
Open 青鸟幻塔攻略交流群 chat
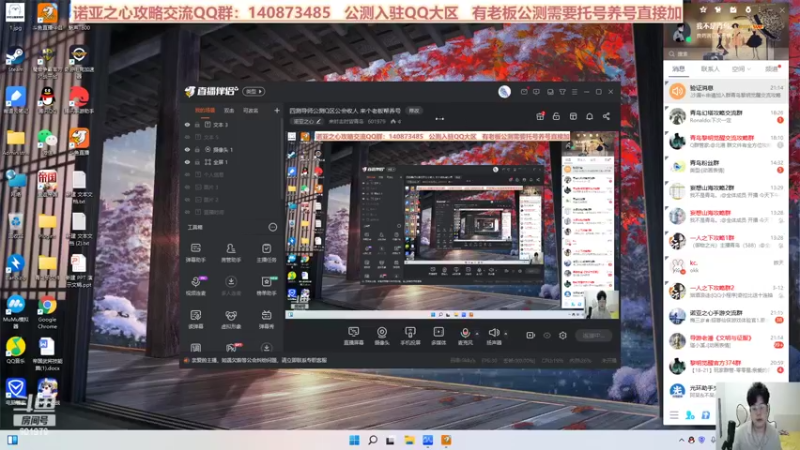click(x=726, y=116)
